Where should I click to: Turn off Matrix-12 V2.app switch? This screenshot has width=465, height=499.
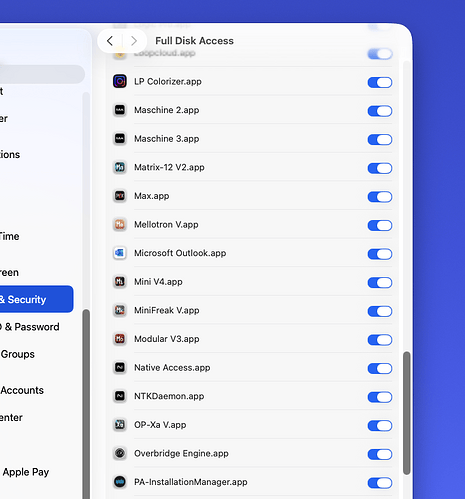pos(380,168)
